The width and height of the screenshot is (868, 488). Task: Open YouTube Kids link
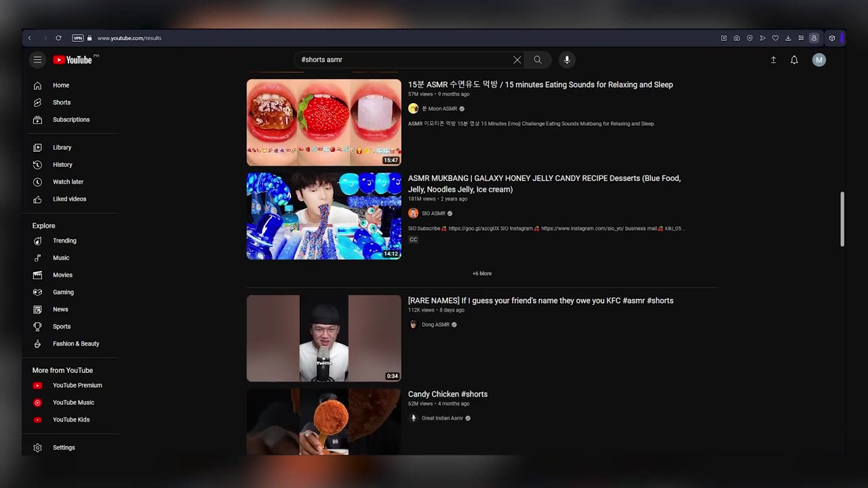[71, 420]
